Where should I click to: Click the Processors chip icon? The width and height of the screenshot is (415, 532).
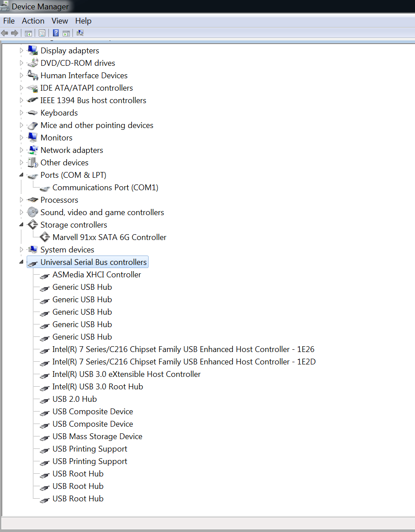[x=32, y=200]
